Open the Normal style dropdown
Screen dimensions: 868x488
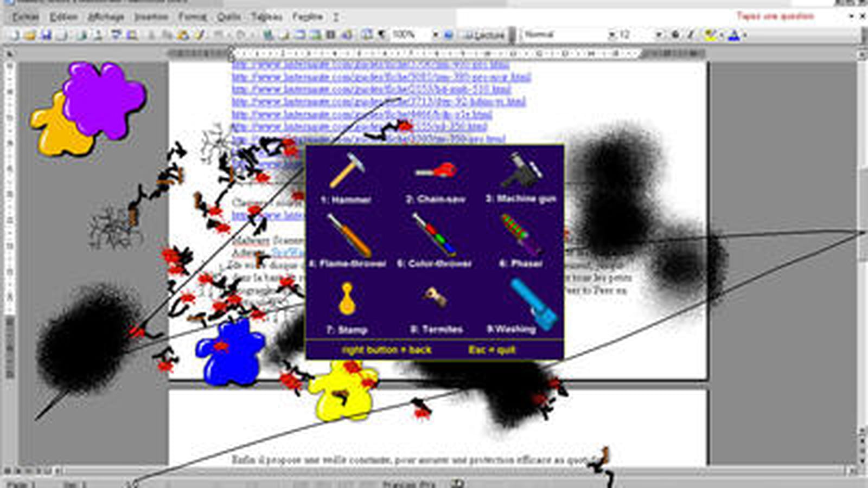pos(612,35)
